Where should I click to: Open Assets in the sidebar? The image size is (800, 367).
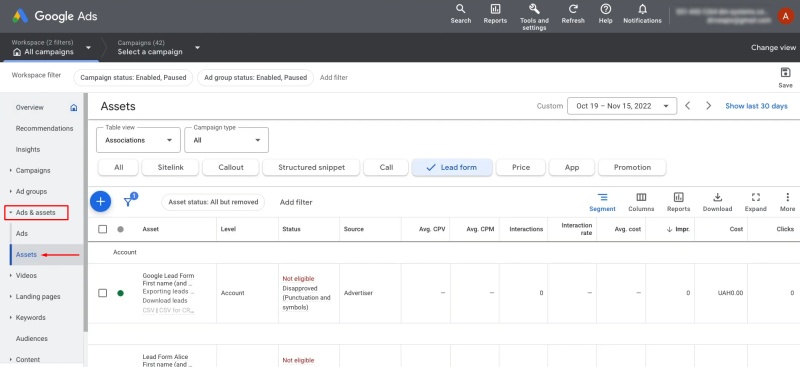tap(26, 254)
